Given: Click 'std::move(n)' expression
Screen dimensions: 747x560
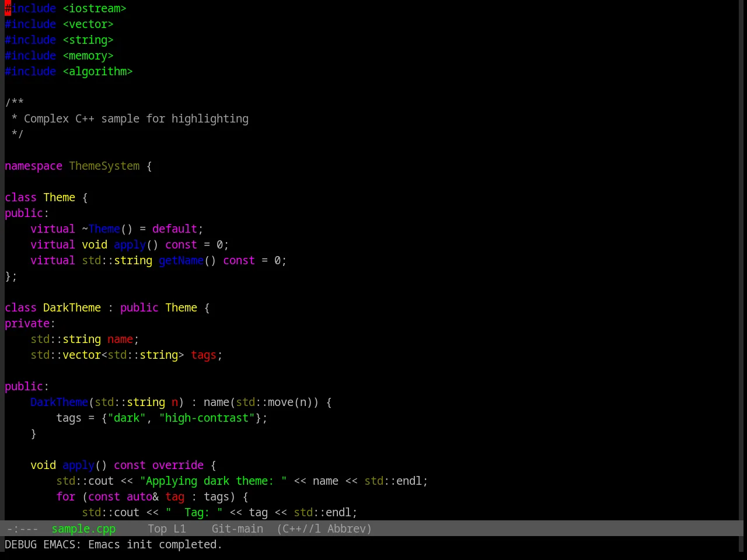Looking at the screenshot, I should coord(274,402).
